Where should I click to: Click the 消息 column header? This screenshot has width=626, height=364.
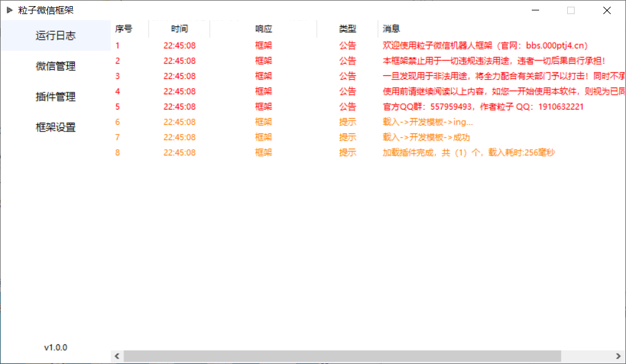pyautogui.click(x=392, y=29)
